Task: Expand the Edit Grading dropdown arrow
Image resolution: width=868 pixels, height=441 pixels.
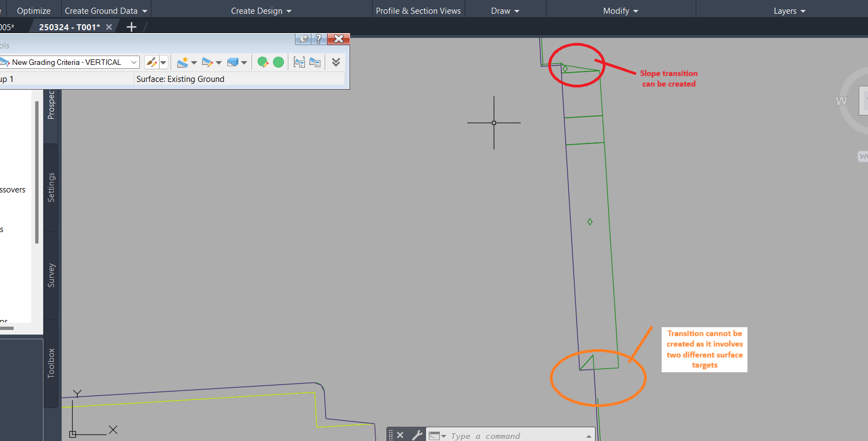Action: pos(219,63)
